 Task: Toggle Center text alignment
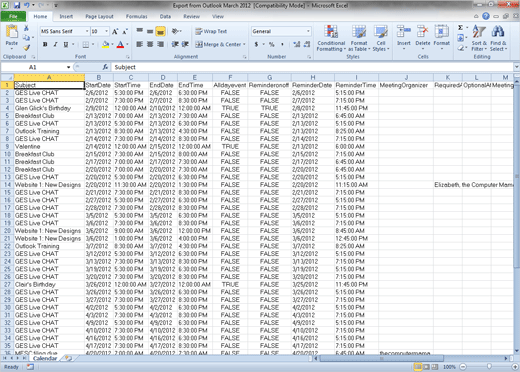coord(150,44)
